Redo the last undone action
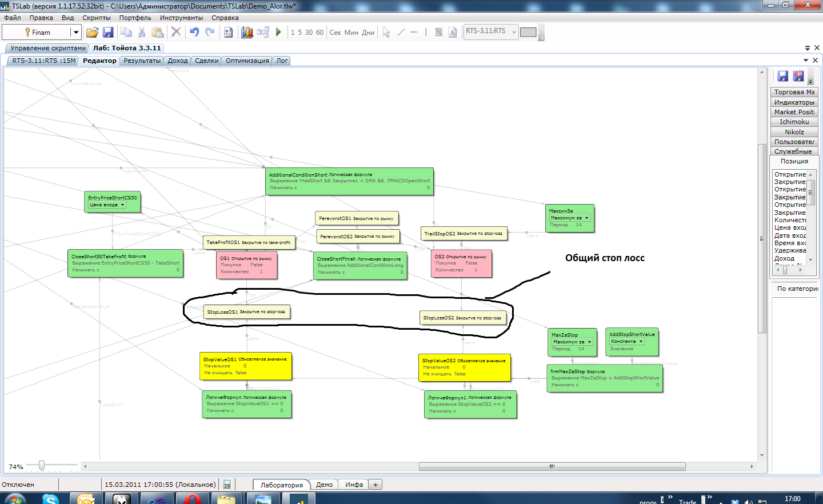The width and height of the screenshot is (823, 504). click(210, 32)
